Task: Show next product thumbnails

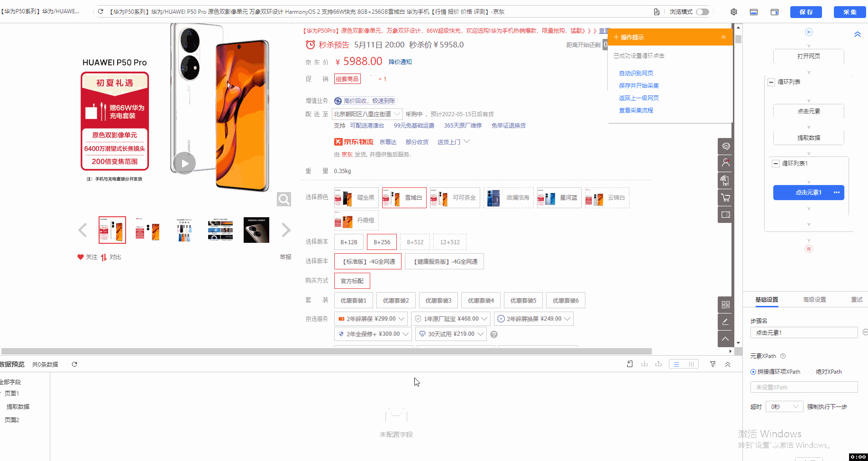Action: (286, 230)
